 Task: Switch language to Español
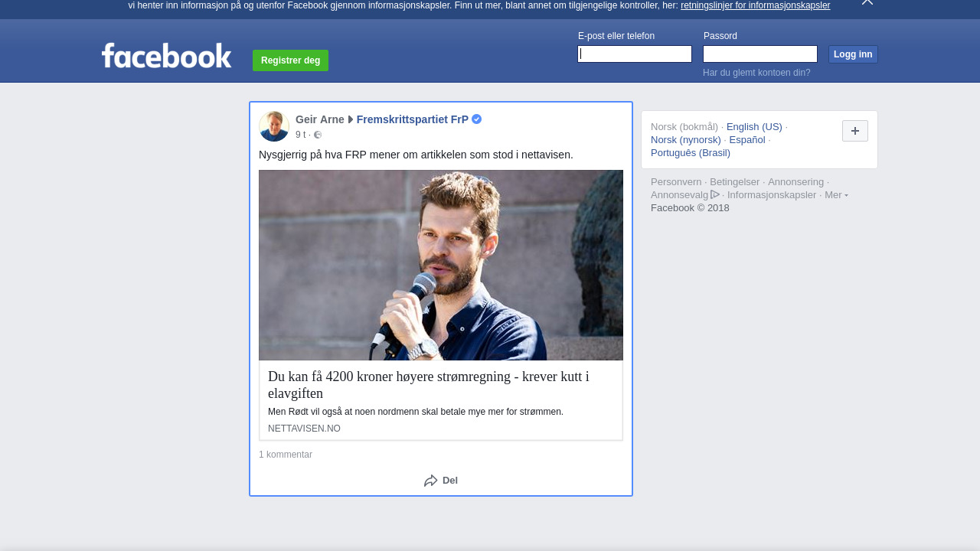[747, 140]
